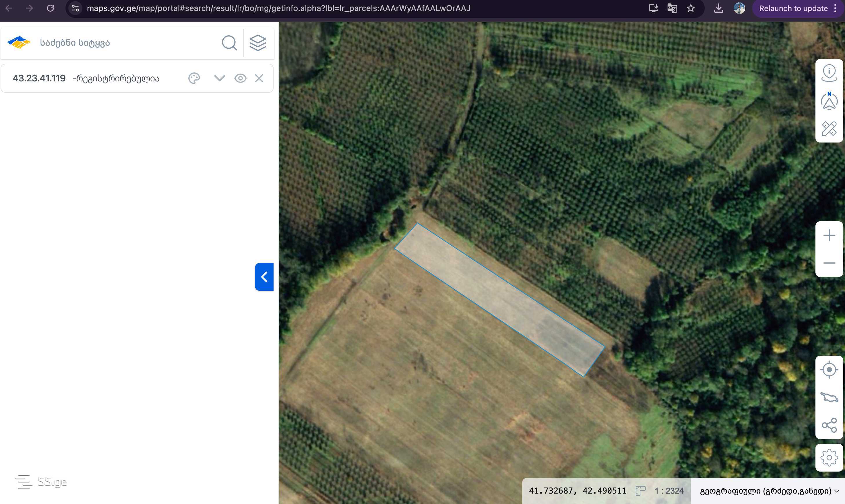The width and height of the screenshot is (845, 504).
Task: Expand details of parcel 43.23.41.119
Action: pos(219,78)
